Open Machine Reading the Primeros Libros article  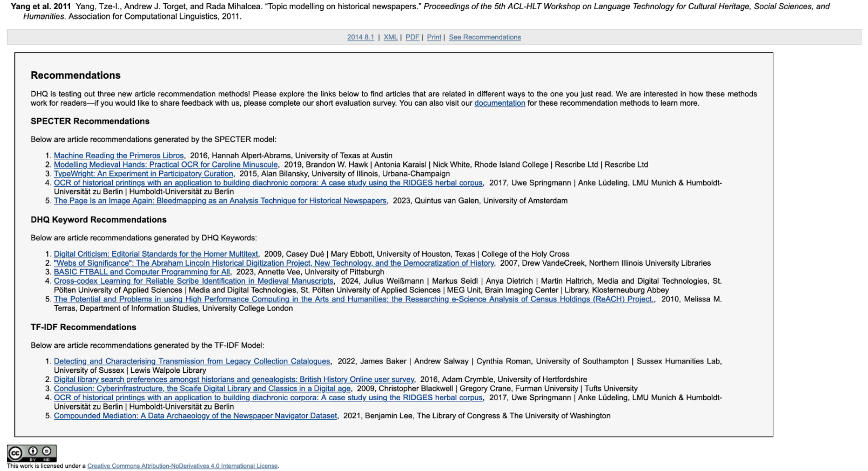pos(119,156)
